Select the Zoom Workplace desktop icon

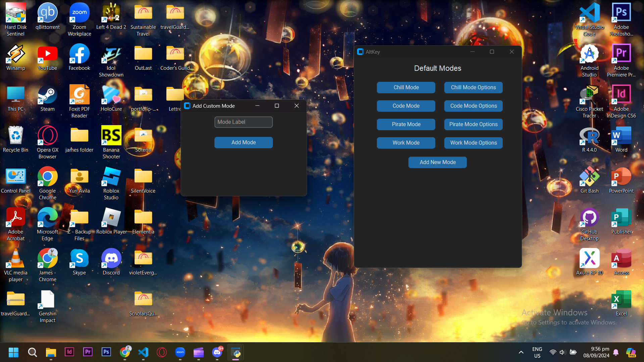pos(80,19)
